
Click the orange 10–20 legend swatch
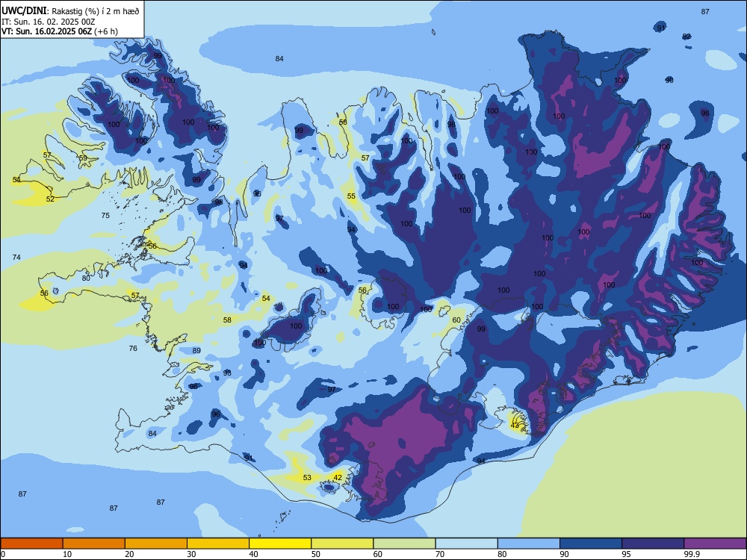(94, 544)
